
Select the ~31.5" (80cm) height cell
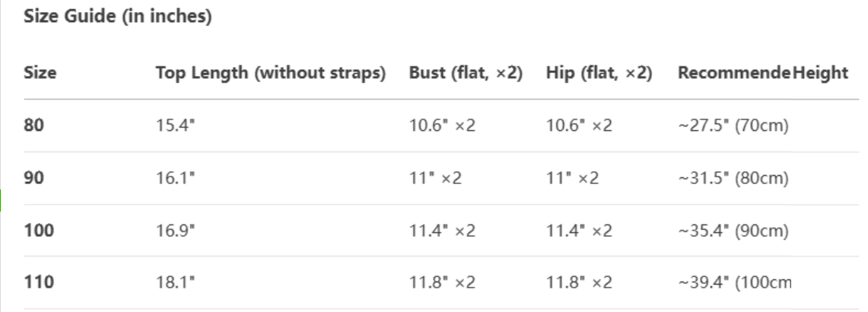[733, 178]
